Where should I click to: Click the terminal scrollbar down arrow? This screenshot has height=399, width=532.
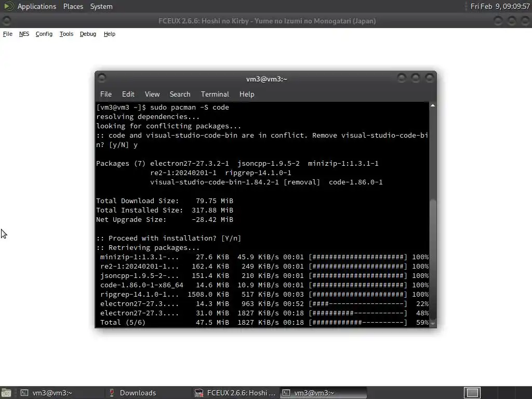(x=433, y=324)
